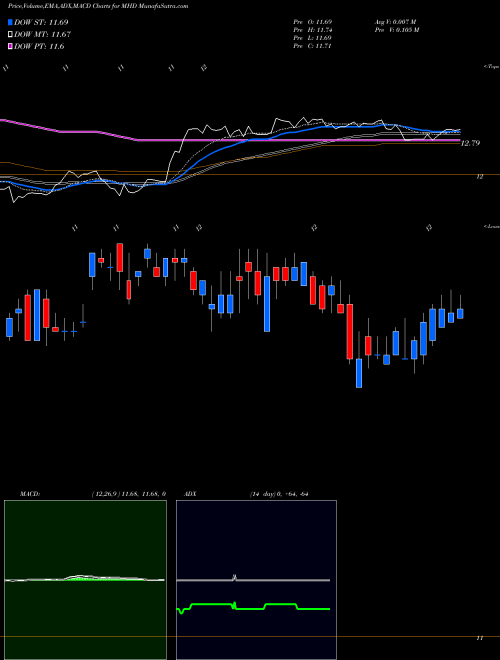This screenshot has width=500, height=660.
Task: Click the 'MACD:' panel heading
Action: pos(30,494)
